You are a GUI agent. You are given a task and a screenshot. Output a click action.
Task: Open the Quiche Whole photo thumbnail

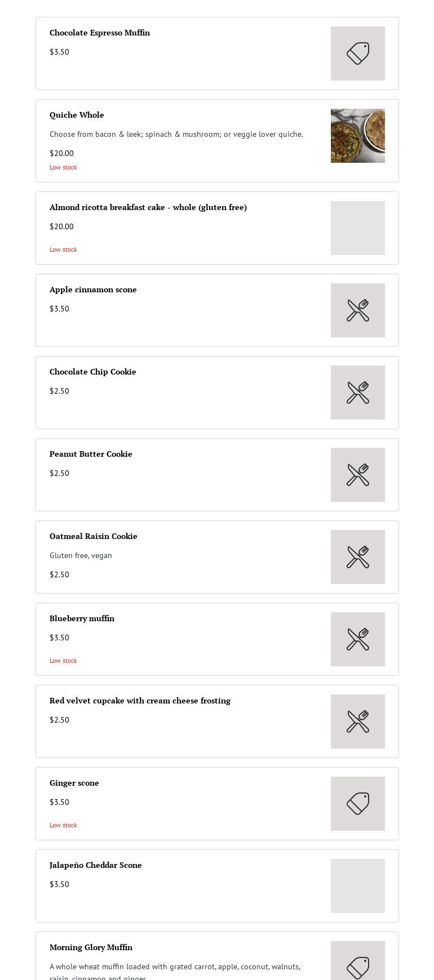coord(358,136)
